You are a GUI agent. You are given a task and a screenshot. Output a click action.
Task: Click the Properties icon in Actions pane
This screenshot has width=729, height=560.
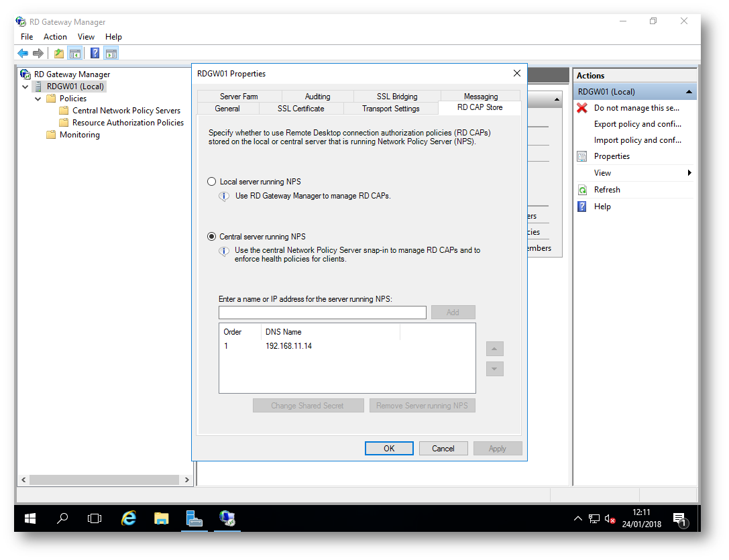tap(582, 156)
